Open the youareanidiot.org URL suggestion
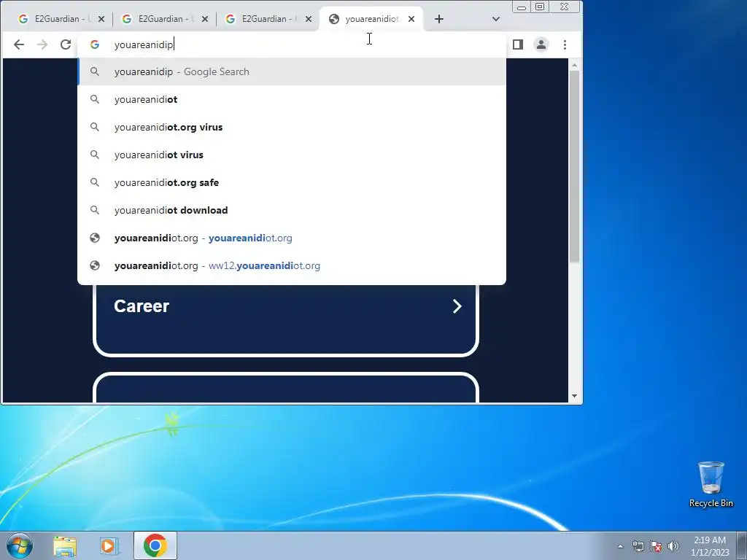The image size is (747, 560). [x=292, y=238]
